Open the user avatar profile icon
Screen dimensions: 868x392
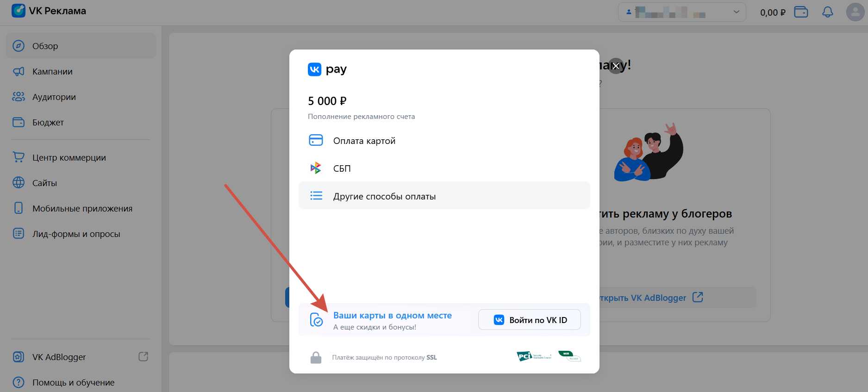(855, 12)
